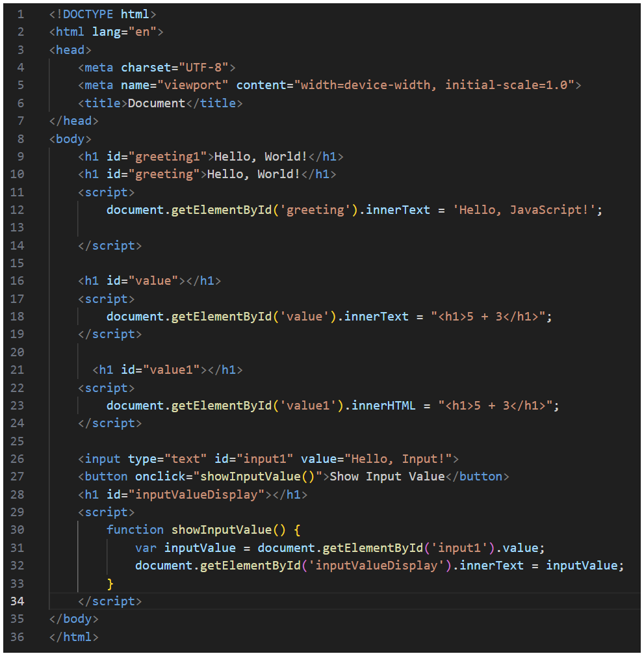Click the function keyword on line 30
The width and height of the screenshot is (644, 656).
click(135, 529)
